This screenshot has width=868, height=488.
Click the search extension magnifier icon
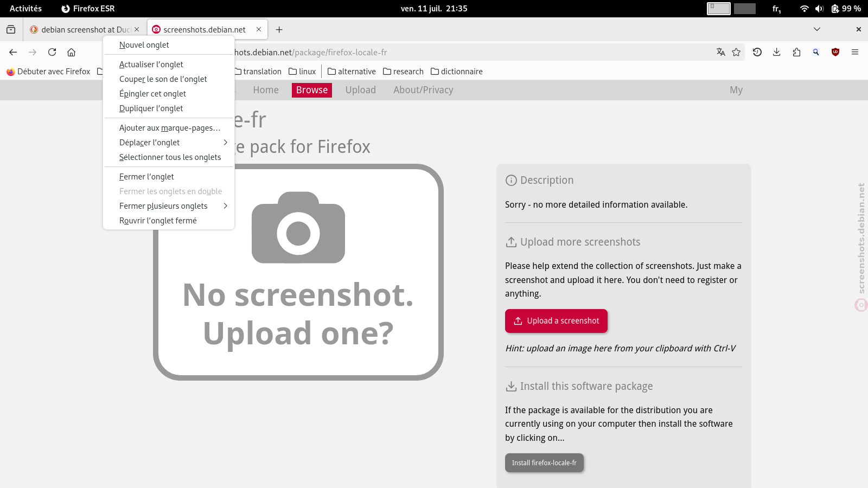(x=816, y=52)
